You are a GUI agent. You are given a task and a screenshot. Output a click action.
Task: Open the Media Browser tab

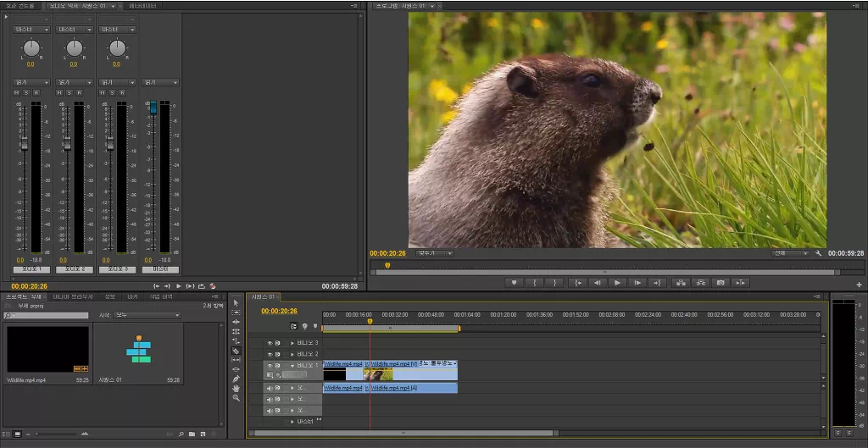click(73, 297)
